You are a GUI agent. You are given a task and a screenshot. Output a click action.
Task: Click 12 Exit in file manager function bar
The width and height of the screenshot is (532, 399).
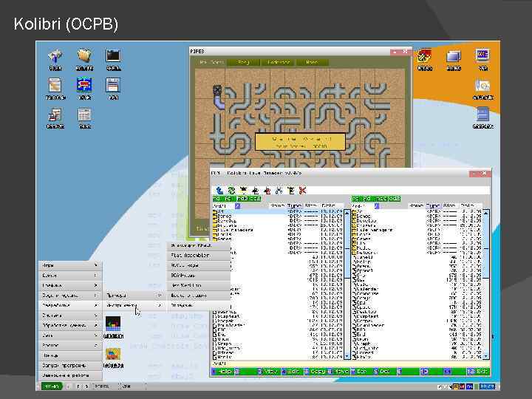pos(478,372)
